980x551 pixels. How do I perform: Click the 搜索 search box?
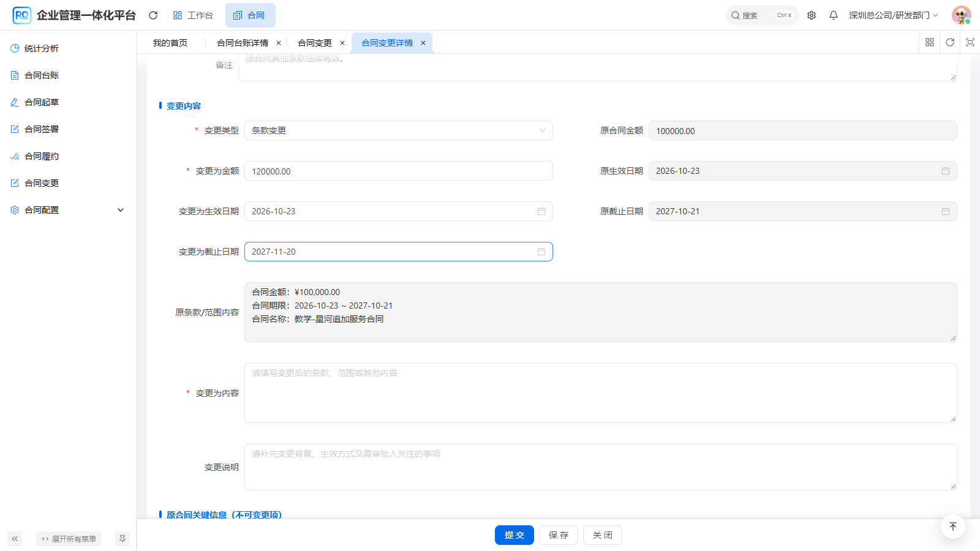click(762, 15)
